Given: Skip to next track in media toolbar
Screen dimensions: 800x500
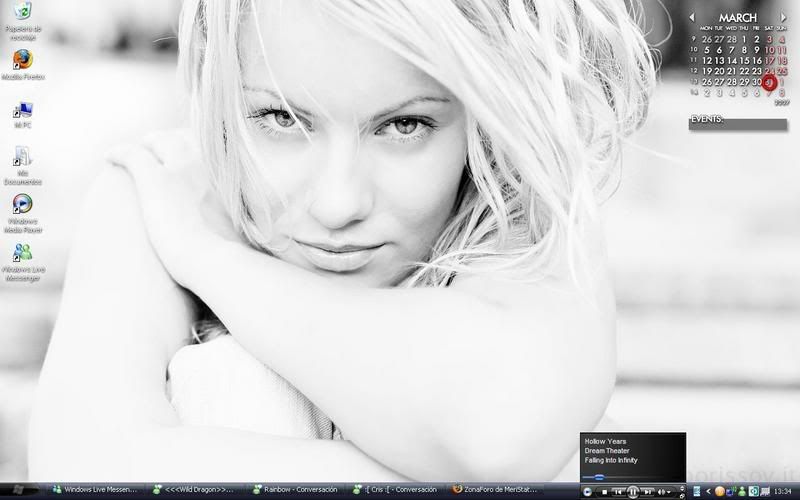Looking at the screenshot, I should [x=648, y=491].
